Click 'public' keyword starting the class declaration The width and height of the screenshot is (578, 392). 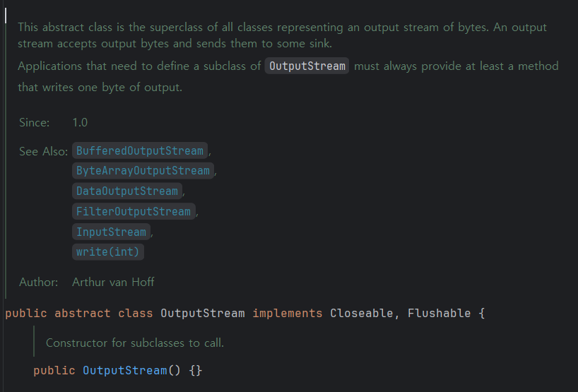point(26,313)
